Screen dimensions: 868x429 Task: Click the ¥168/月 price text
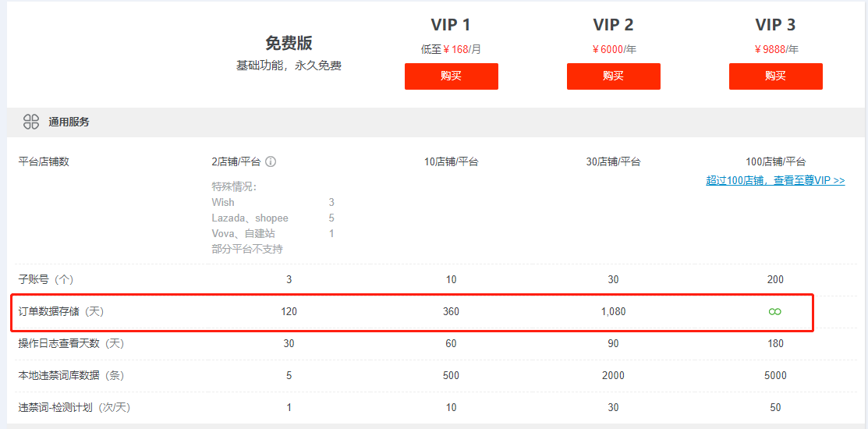(x=462, y=50)
